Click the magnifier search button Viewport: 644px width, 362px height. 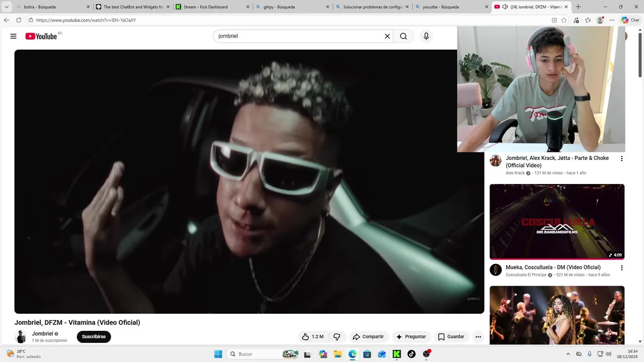(x=404, y=36)
